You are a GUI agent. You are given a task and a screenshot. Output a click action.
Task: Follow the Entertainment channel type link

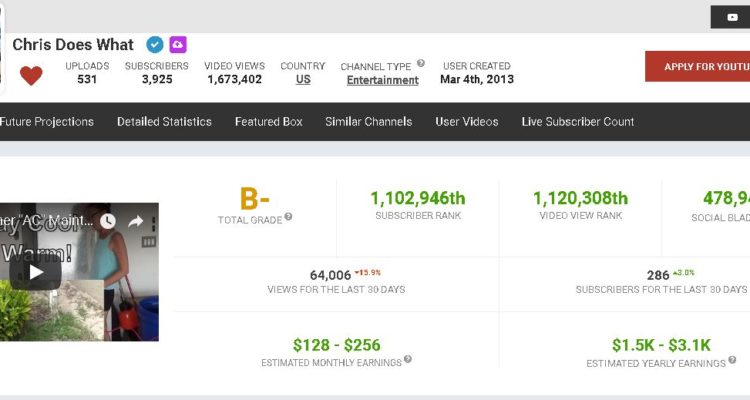click(383, 80)
